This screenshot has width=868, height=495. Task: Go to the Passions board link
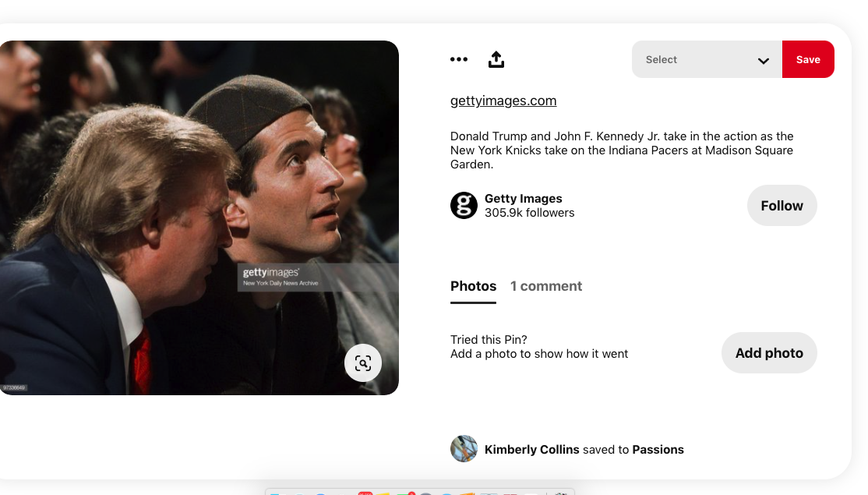coord(658,450)
